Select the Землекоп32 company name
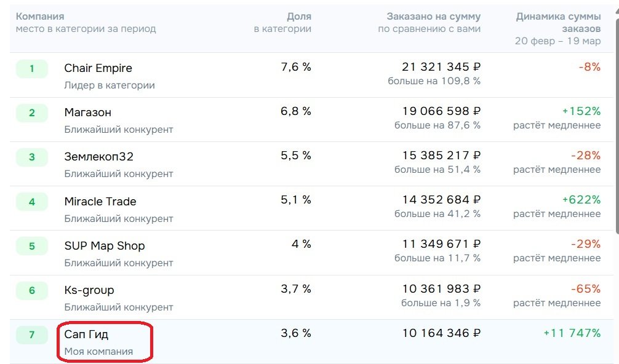This screenshot has width=619, height=364. pos(98,157)
